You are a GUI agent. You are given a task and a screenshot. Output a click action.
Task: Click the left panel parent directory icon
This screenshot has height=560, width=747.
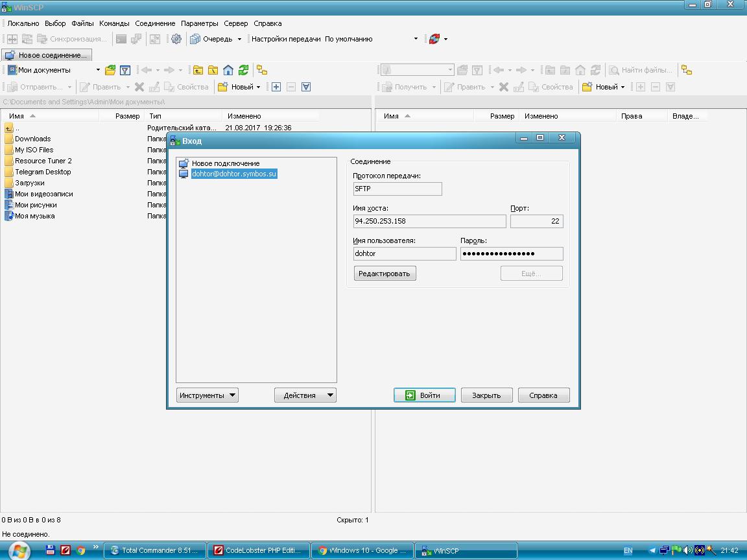(x=198, y=70)
